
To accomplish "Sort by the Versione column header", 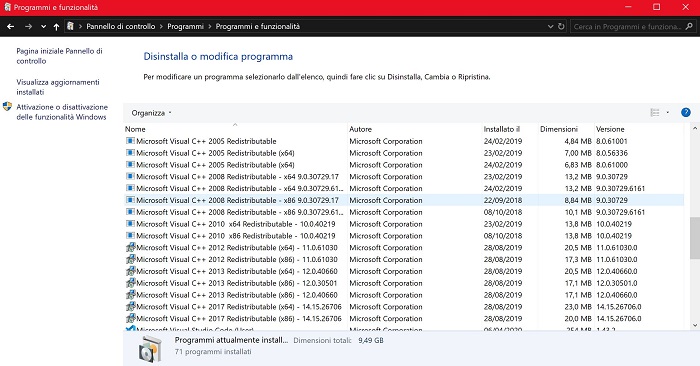I will coord(638,129).
